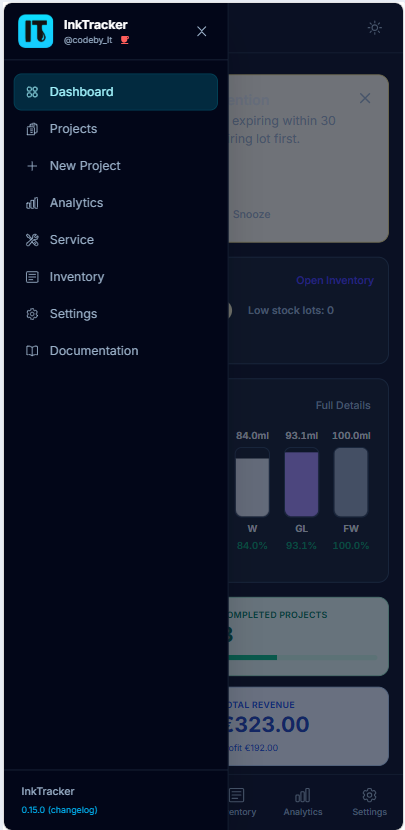Screen dimensions: 405x830
Task: Open the 0.15.0 changelog link
Action: [59, 810]
